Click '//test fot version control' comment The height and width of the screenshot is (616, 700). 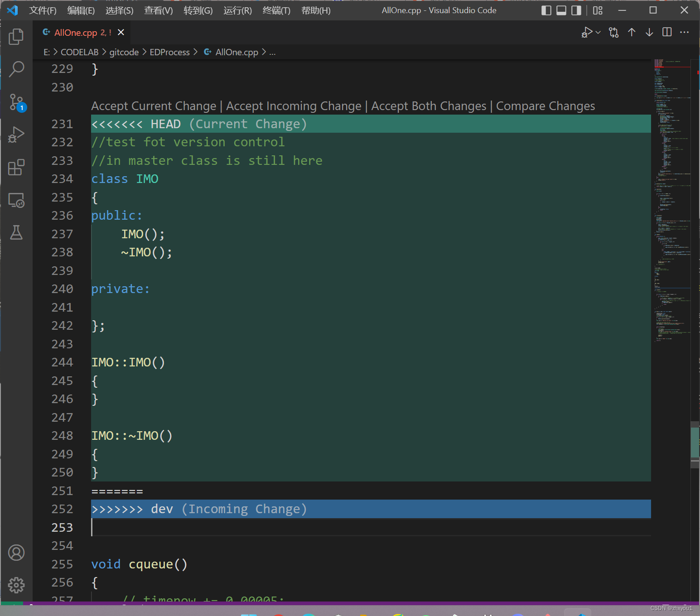[188, 142]
